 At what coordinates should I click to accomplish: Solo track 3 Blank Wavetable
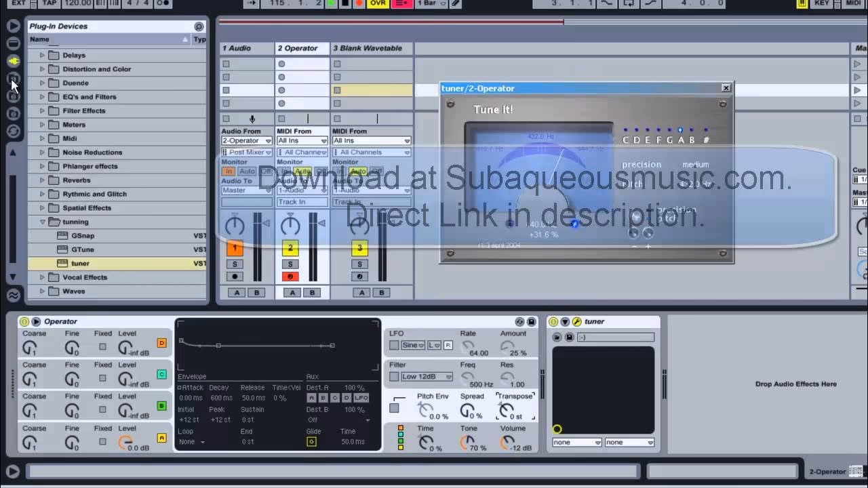(x=360, y=264)
